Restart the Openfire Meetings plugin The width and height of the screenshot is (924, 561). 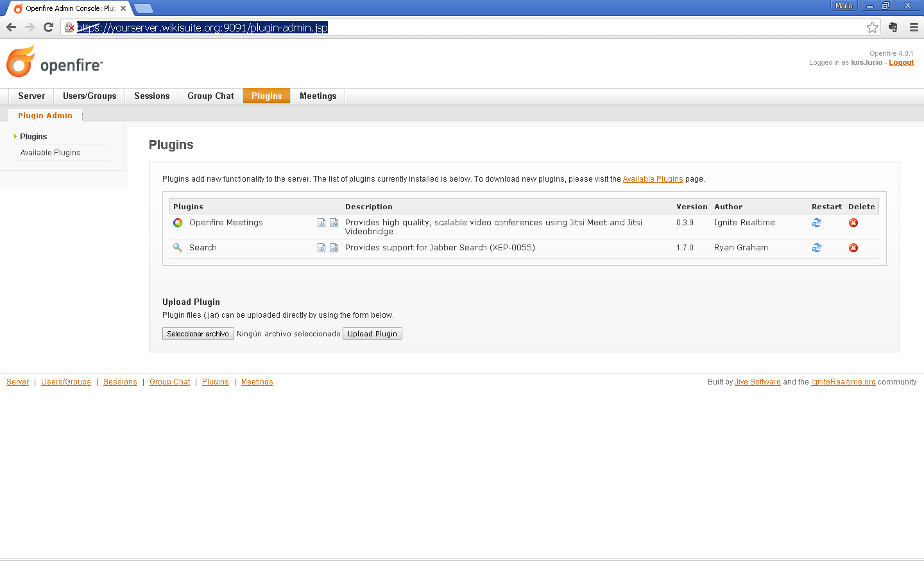coord(817,223)
